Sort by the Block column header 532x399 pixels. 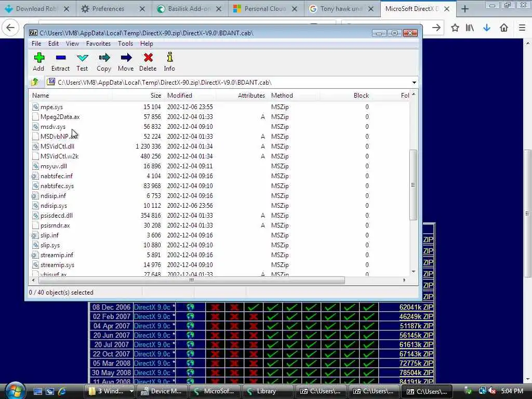(345, 96)
